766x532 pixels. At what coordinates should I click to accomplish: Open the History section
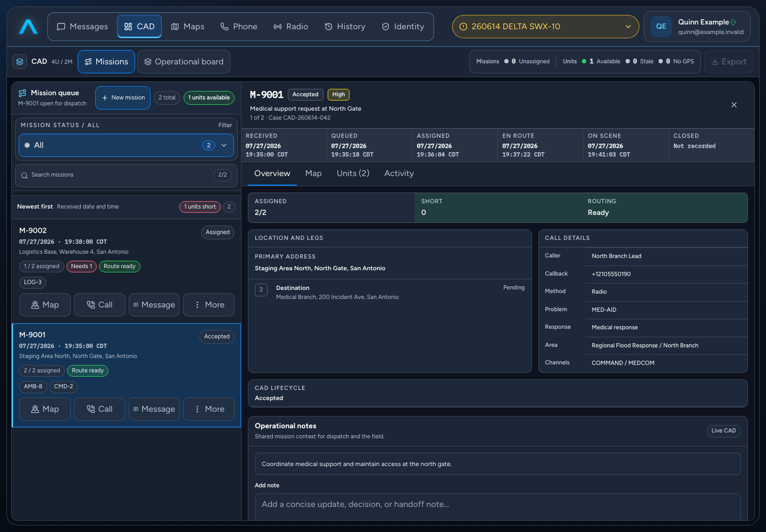(345, 27)
